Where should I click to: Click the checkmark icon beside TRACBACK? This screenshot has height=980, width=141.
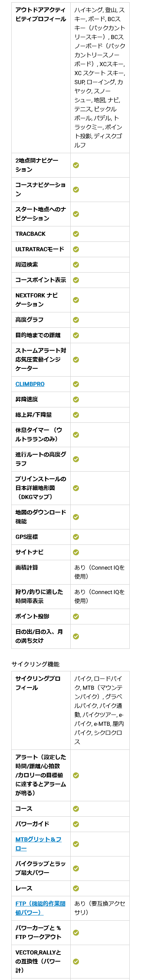pyautogui.click(x=76, y=234)
